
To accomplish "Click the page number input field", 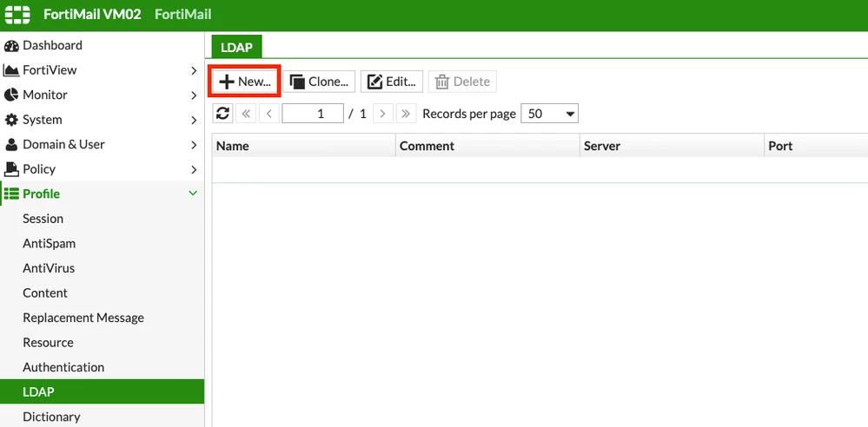I will click(x=313, y=114).
